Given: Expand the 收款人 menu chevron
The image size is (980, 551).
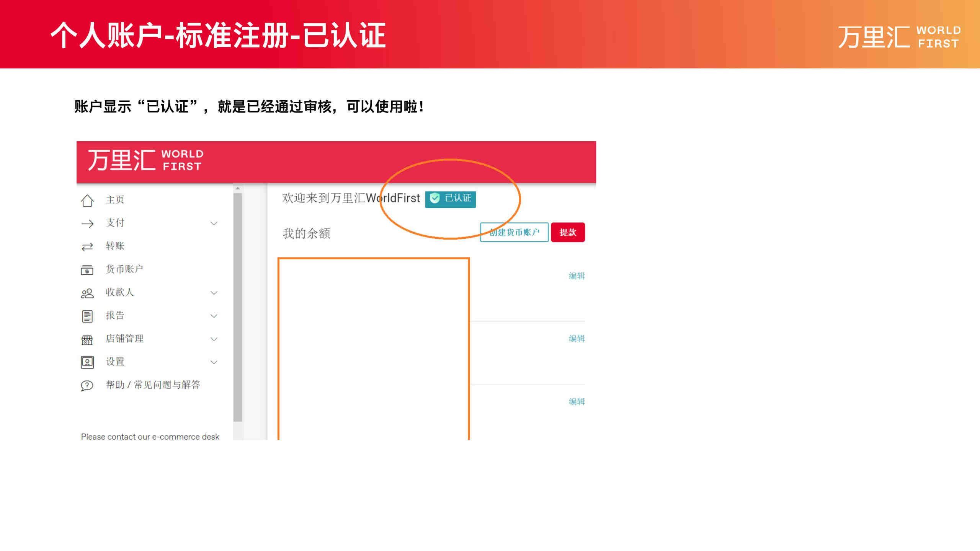Looking at the screenshot, I should 214,293.
